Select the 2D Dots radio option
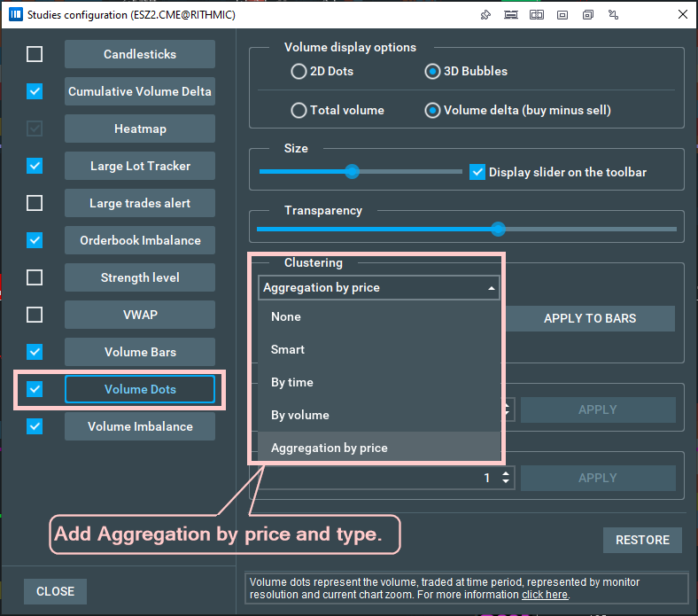The height and width of the screenshot is (616, 698). pyautogui.click(x=299, y=72)
